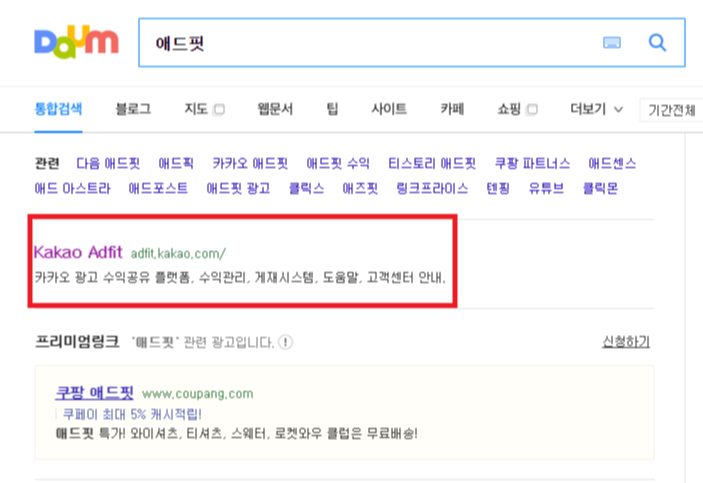Switch to the 블로그 tab
The image size is (703, 483).
click(133, 109)
